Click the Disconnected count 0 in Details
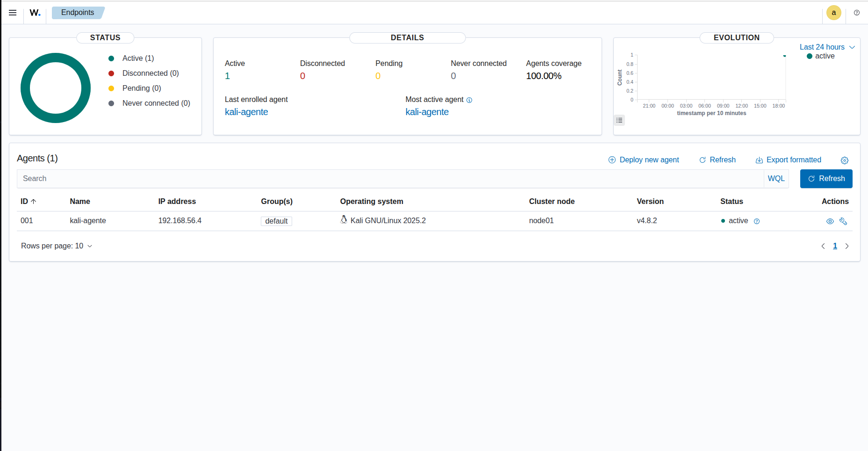 pyautogui.click(x=303, y=76)
